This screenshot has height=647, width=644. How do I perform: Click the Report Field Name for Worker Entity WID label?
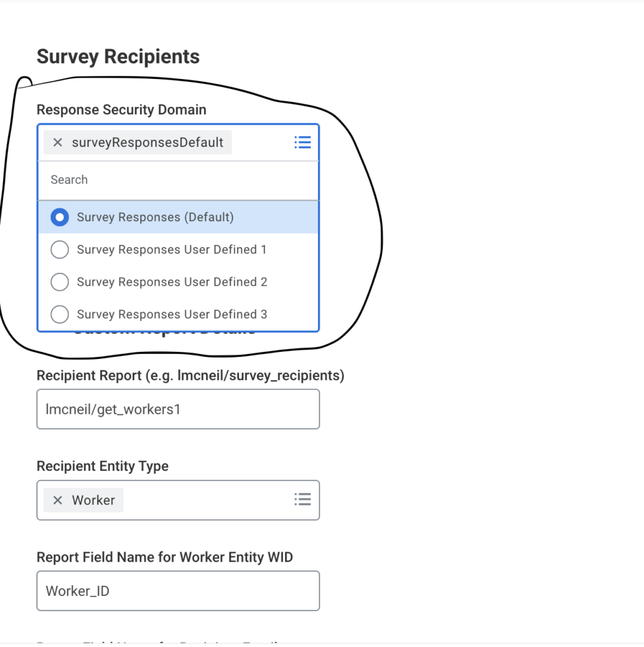point(164,557)
